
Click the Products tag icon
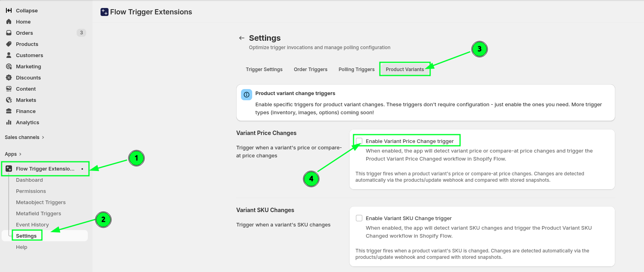9,44
